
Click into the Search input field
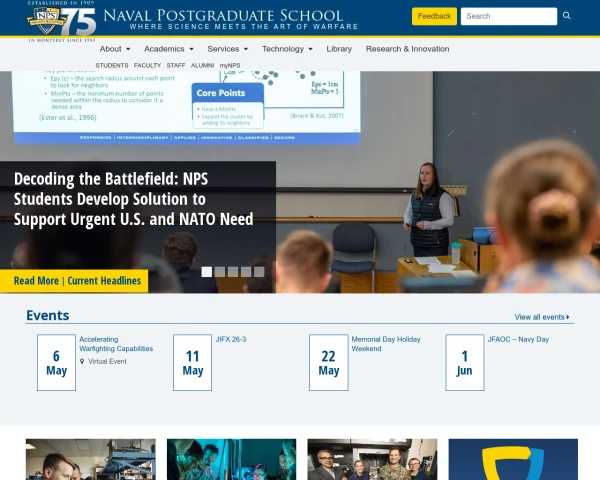tap(509, 16)
